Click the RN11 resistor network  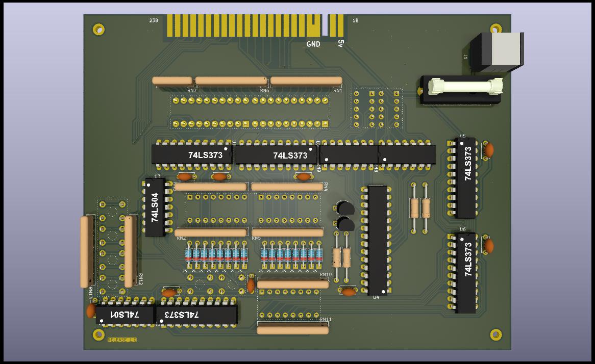[293, 330]
